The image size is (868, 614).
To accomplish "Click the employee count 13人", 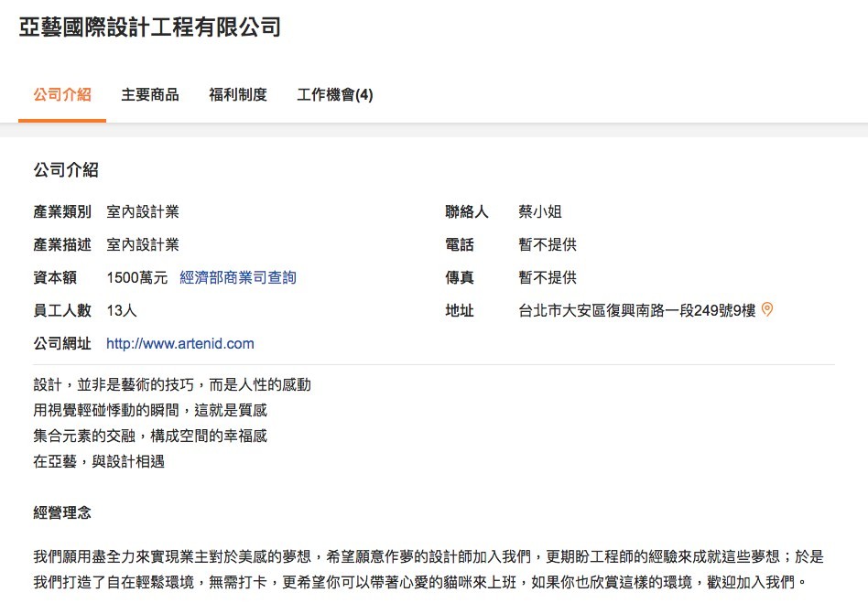I will 122,310.
